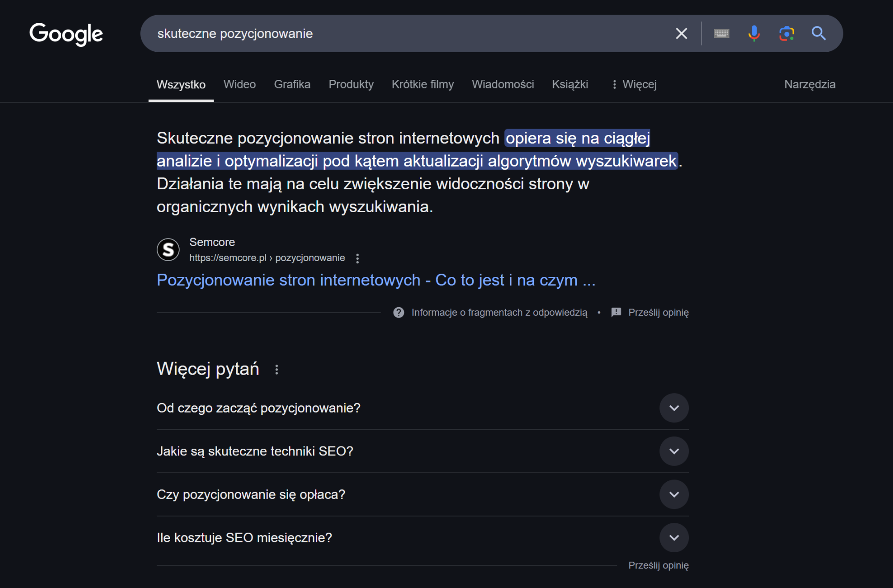893x588 pixels.
Task: Switch to the Wiadomości tab
Action: pos(503,84)
